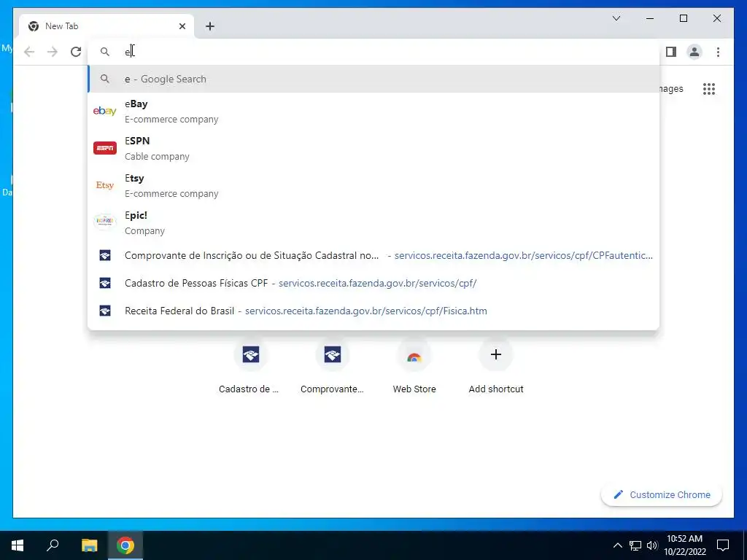Click the Fisica.htm URL text
This screenshot has width=747, height=560.
[x=366, y=311]
